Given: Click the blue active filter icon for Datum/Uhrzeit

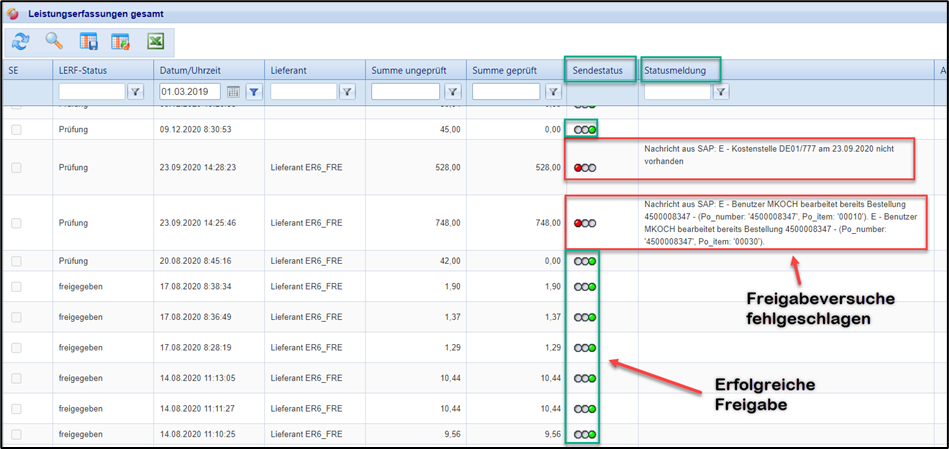Looking at the screenshot, I should tap(254, 92).
